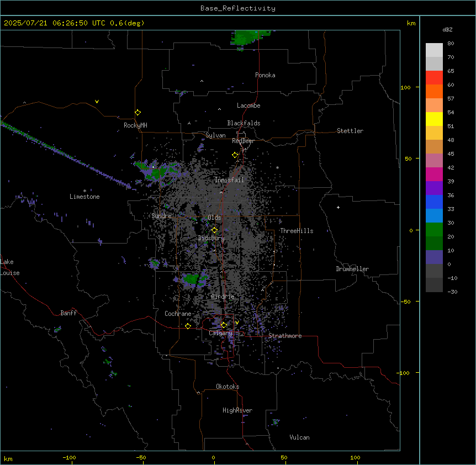Image resolution: width=476 pixels, height=465 pixels.
Task: Click the Strathmore city label
Action: point(285,336)
